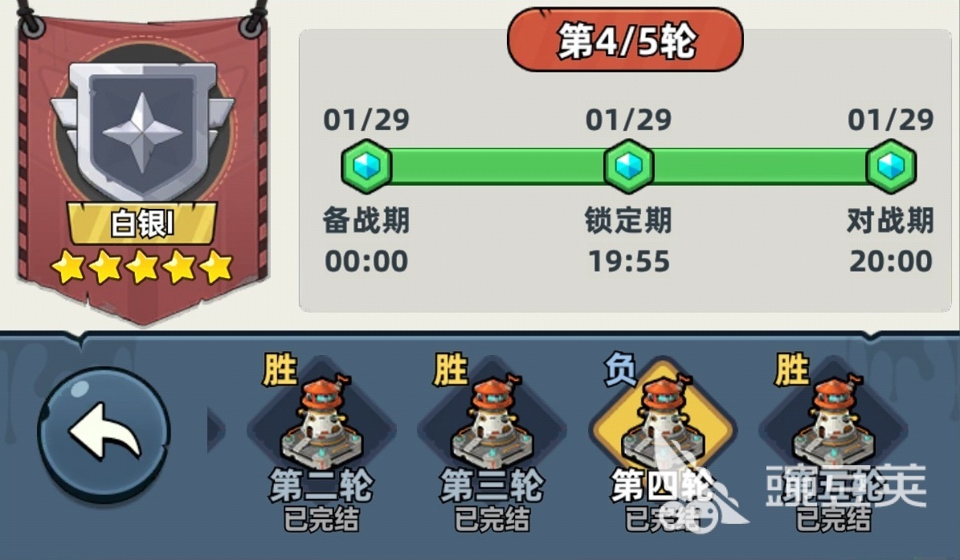Click the 备战期 gem marker
960x560 pixels.
[366, 166]
